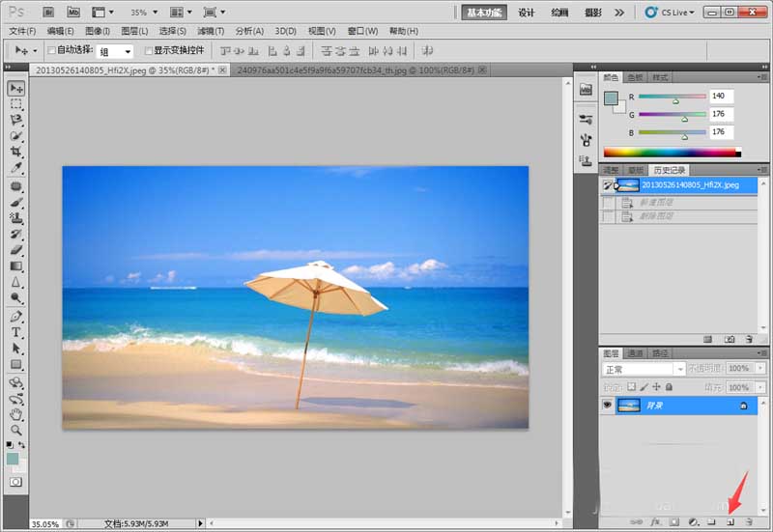
Task: Select the Crop tool
Action: pyautogui.click(x=16, y=152)
